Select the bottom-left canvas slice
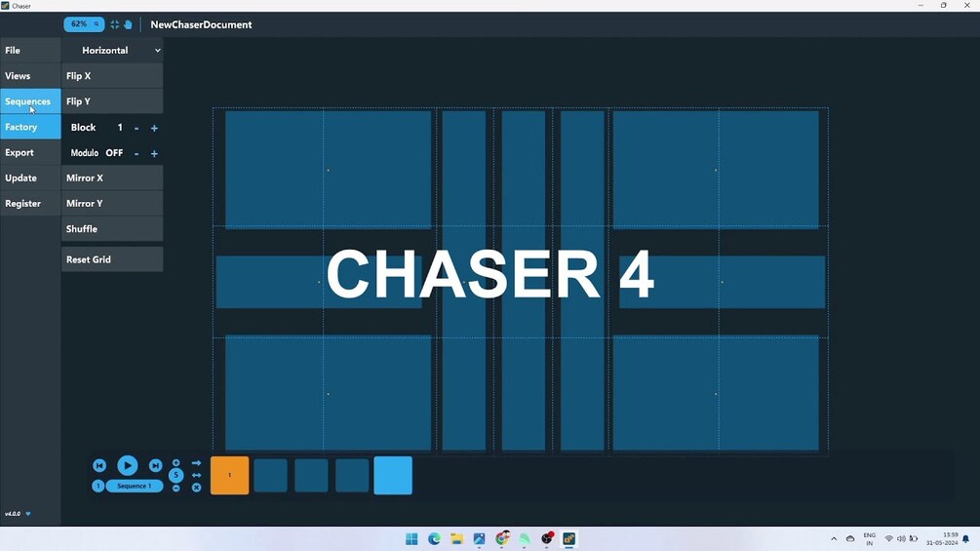 coord(328,394)
